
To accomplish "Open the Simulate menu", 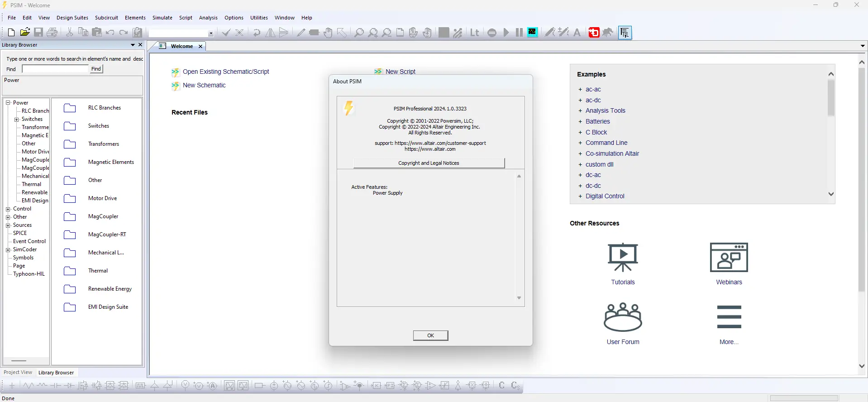I will tap(162, 18).
